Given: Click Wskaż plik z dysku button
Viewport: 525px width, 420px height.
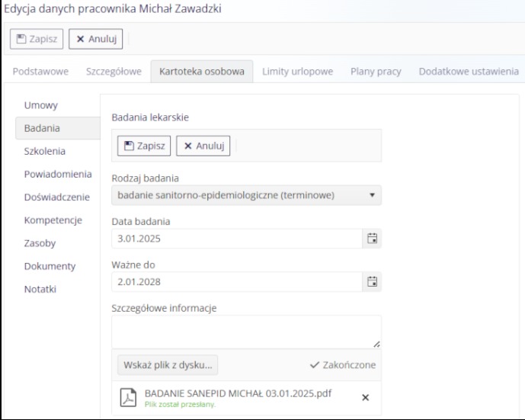Looking at the screenshot, I should pyautogui.click(x=168, y=364).
